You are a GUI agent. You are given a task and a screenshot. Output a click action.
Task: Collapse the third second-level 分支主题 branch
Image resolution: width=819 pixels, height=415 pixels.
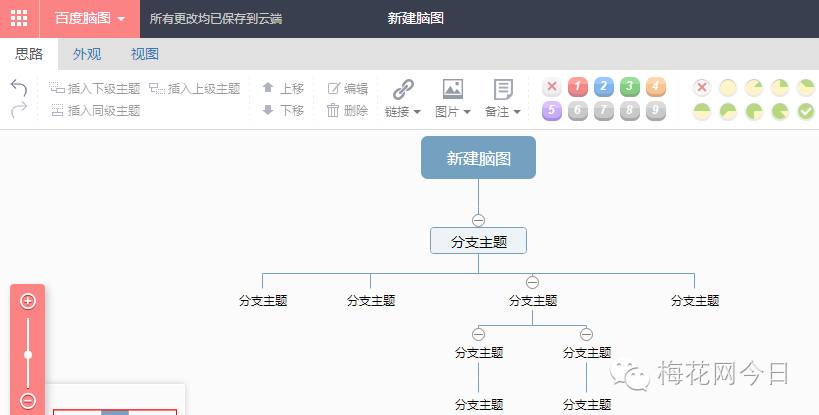pos(532,282)
